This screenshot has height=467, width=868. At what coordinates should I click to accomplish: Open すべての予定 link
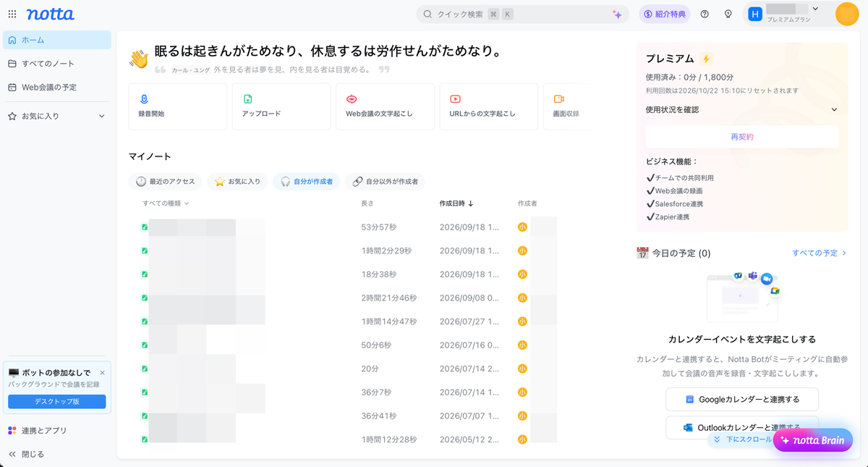(x=819, y=253)
